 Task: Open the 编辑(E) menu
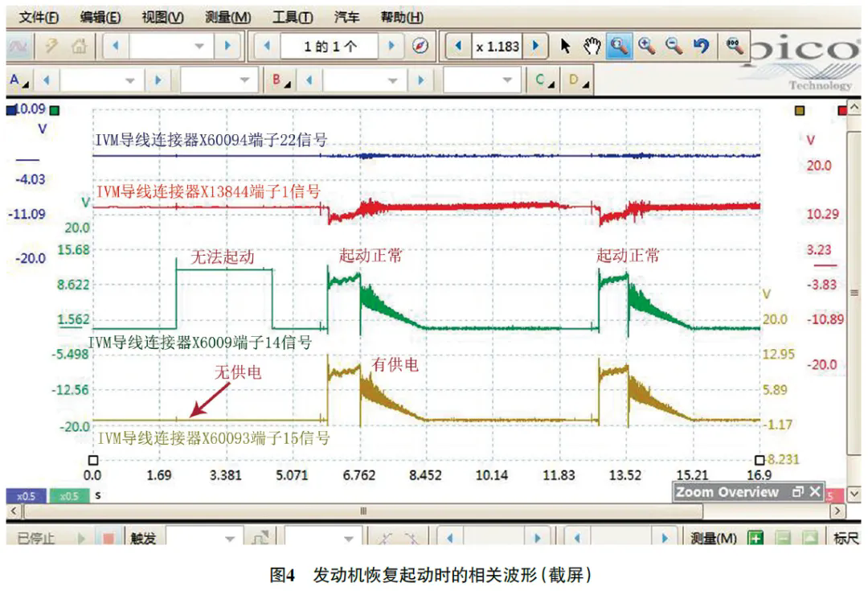click(x=100, y=17)
